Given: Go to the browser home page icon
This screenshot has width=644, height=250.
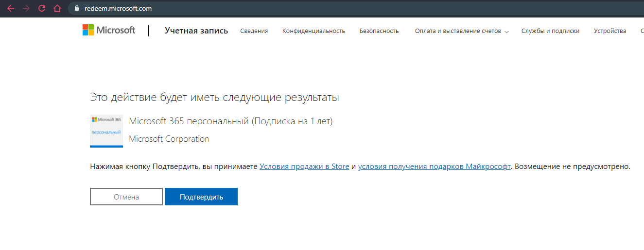Looking at the screenshot, I should pyautogui.click(x=57, y=8).
